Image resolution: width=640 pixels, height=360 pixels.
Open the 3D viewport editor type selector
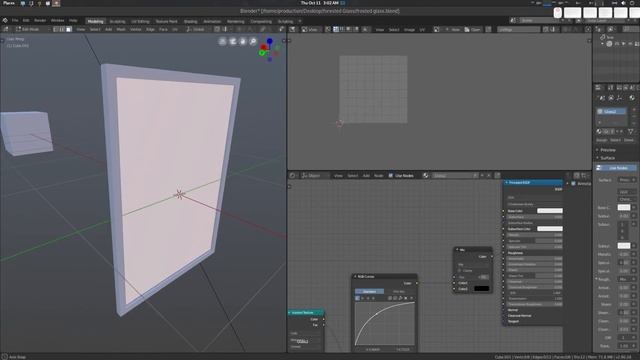[6, 29]
